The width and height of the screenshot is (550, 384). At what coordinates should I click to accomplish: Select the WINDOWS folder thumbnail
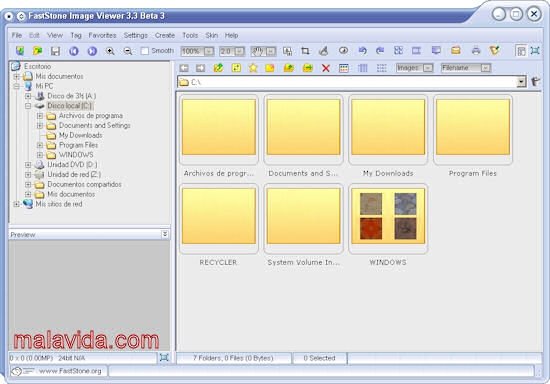(x=388, y=219)
